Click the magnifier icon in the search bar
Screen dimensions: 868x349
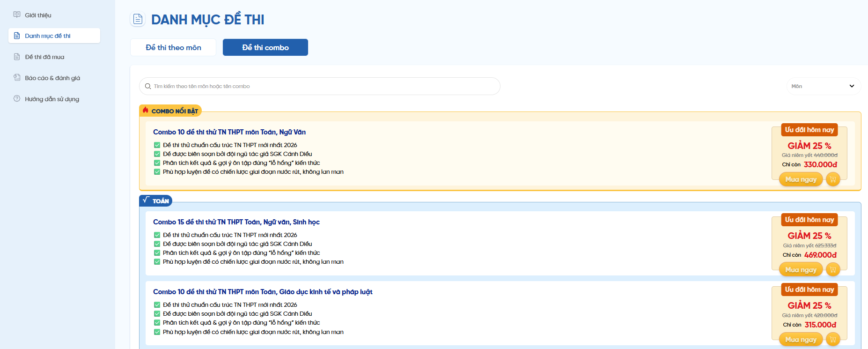(148, 86)
